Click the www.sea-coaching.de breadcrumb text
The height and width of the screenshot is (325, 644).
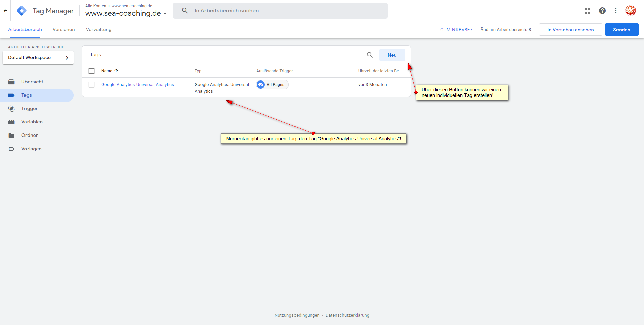132,6
